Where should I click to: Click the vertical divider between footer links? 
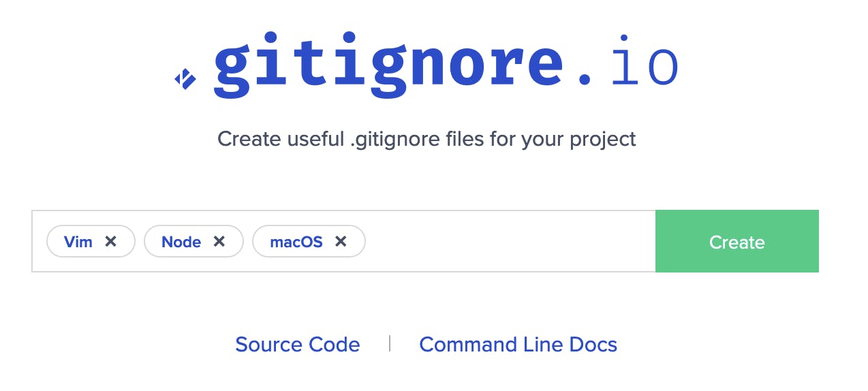[390, 343]
